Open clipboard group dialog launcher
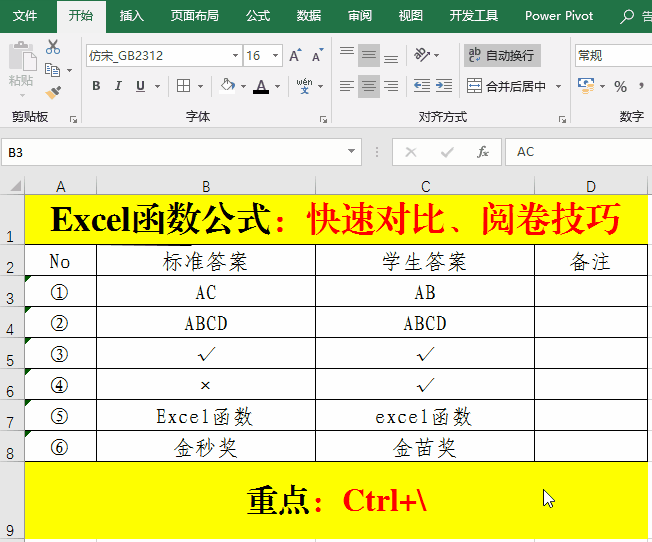This screenshot has width=652, height=542. (74, 120)
